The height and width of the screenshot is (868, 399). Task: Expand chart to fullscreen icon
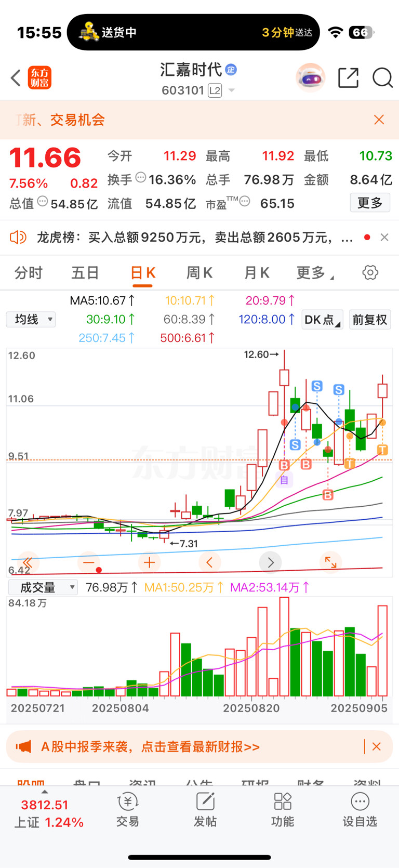coord(331,562)
